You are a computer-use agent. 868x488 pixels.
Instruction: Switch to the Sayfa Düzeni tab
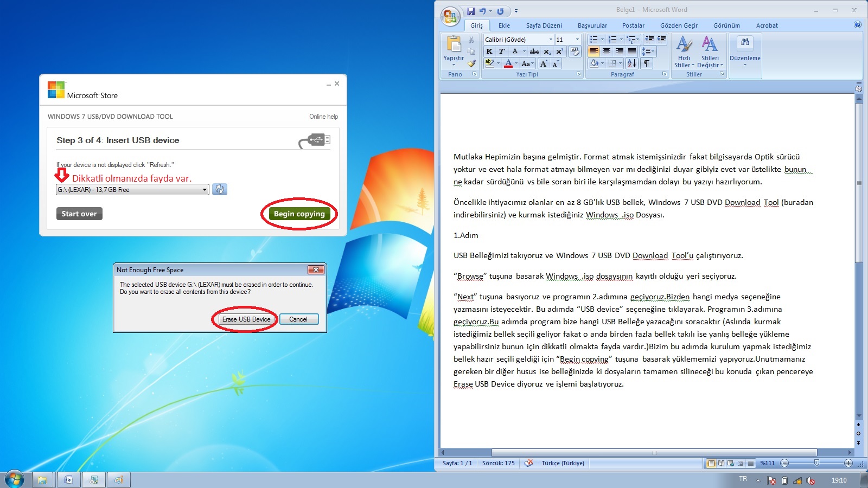point(544,25)
